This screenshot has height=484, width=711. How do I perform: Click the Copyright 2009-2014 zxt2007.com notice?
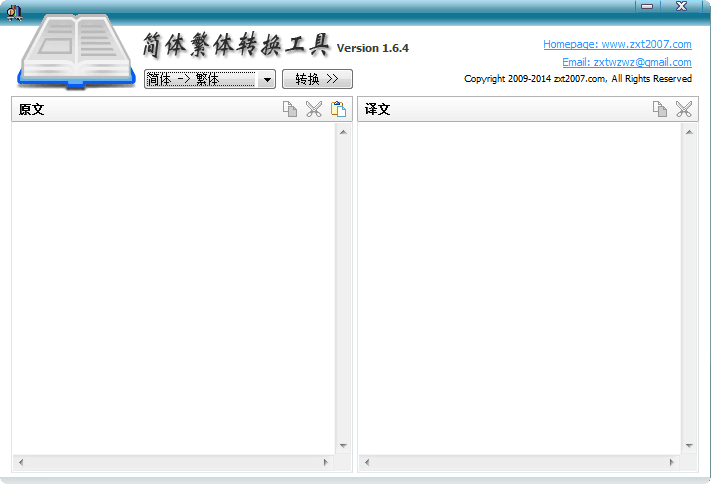click(578, 78)
